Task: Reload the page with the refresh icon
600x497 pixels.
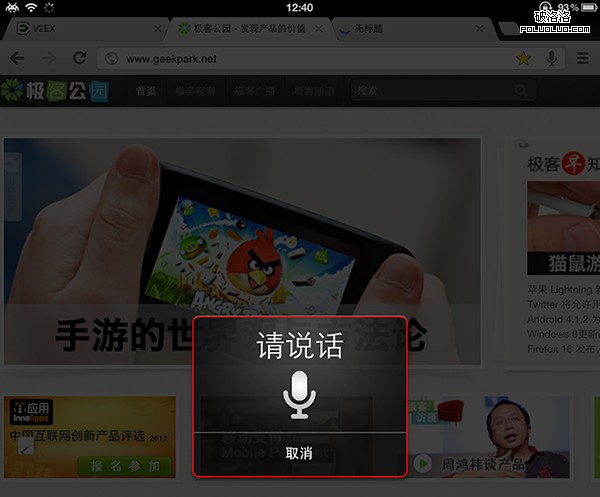Action: tap(78, 59)
